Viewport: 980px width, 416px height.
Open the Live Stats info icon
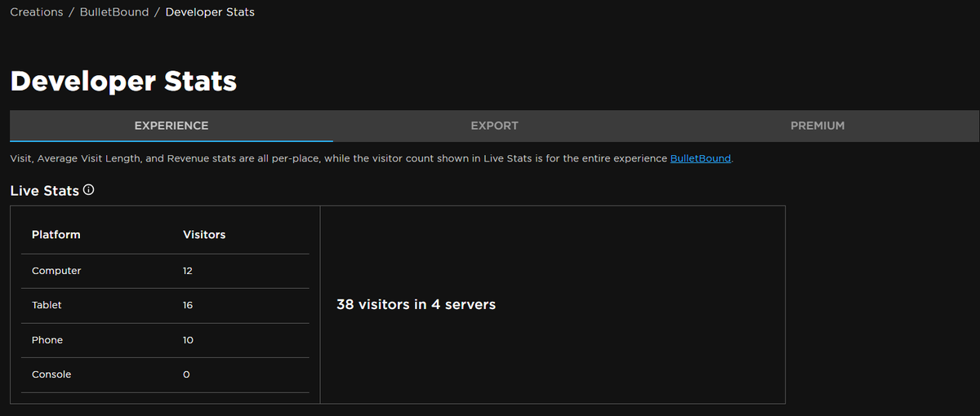89,190
